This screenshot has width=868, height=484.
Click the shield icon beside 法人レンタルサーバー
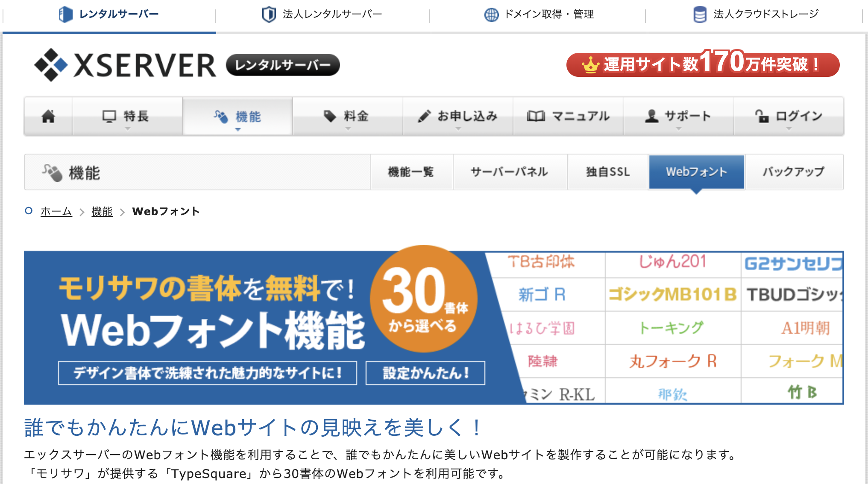pos(269,14)
